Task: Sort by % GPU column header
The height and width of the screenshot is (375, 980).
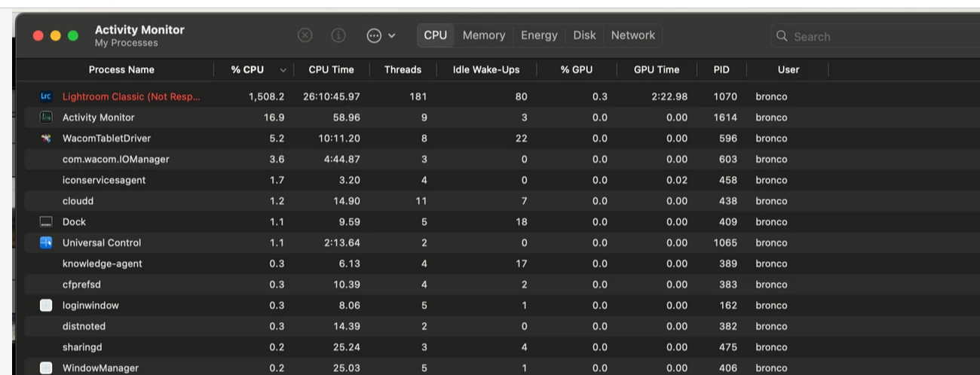Action: (x=577, y=70)
